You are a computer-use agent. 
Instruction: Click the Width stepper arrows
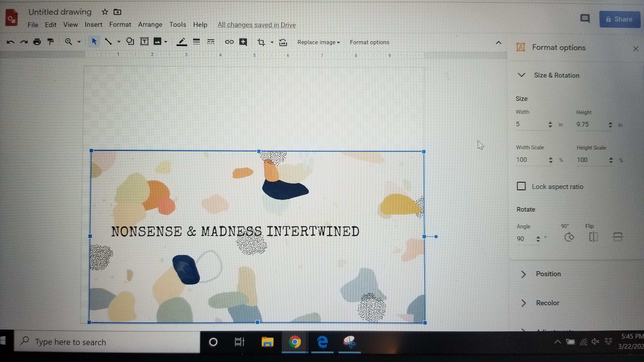[x=550, y=124]
